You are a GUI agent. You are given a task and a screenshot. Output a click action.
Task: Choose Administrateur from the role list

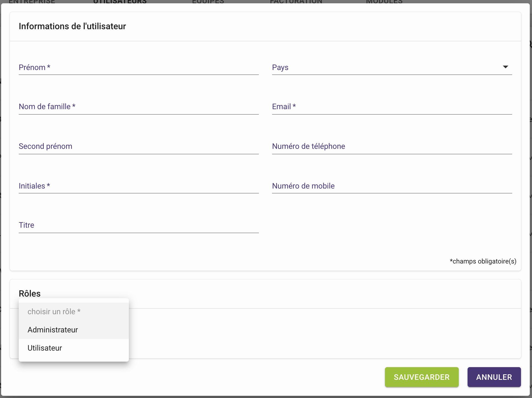pyautogui.click(x=74, y=330)
